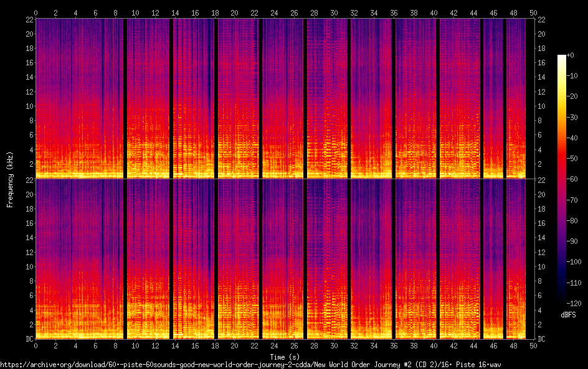Click the 24 tick on the top time axis
Viewport: 588px width, 369px height.
[x=273, y=12]
